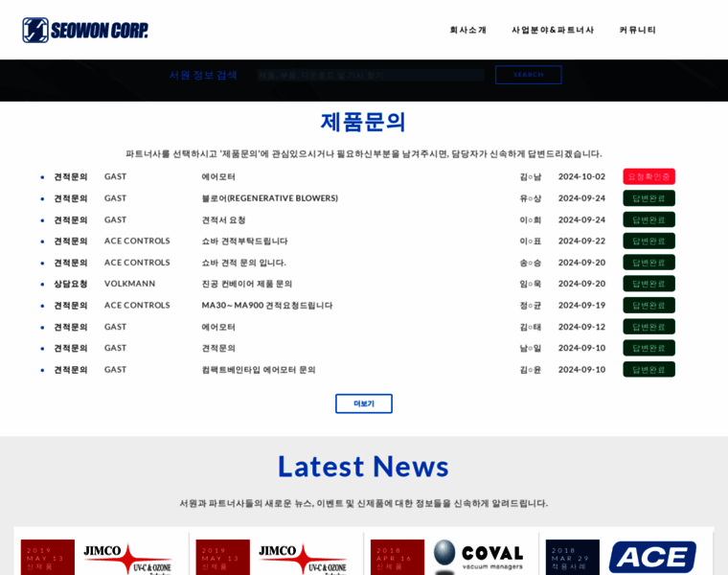The height and width of the screenshot is (575, 728).
Task: Click the red 요청확인중 status badge
Action: pyautogui.click(x=648, y=176)
